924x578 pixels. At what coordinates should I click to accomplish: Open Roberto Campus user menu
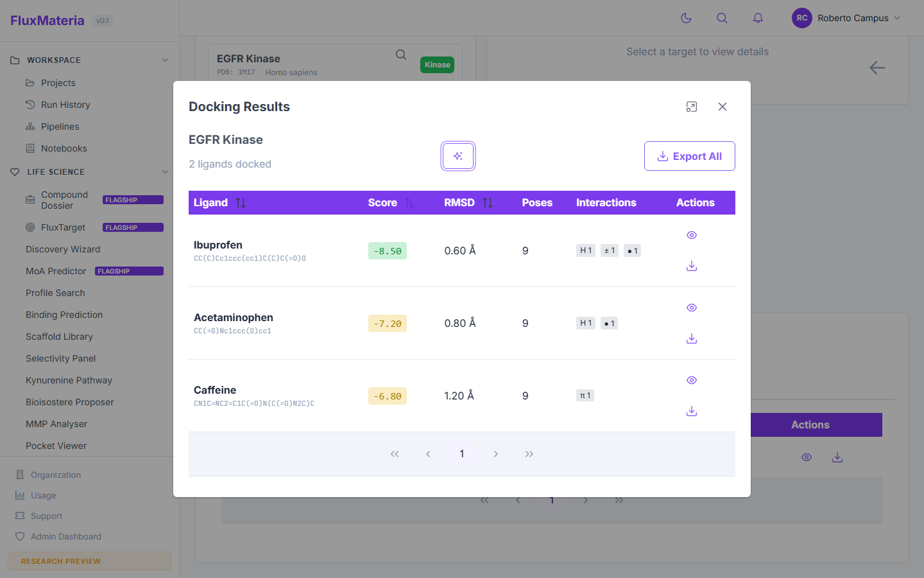click(846, 18)
